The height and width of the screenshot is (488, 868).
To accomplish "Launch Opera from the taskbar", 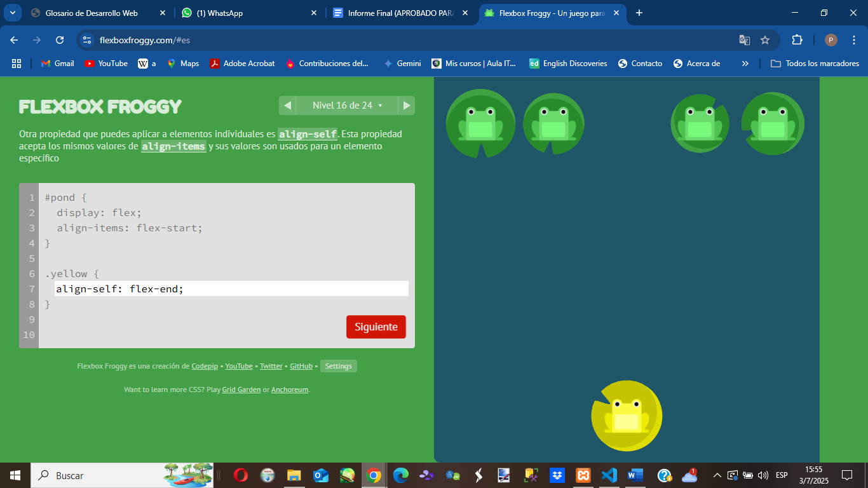I will pos(240,475).
